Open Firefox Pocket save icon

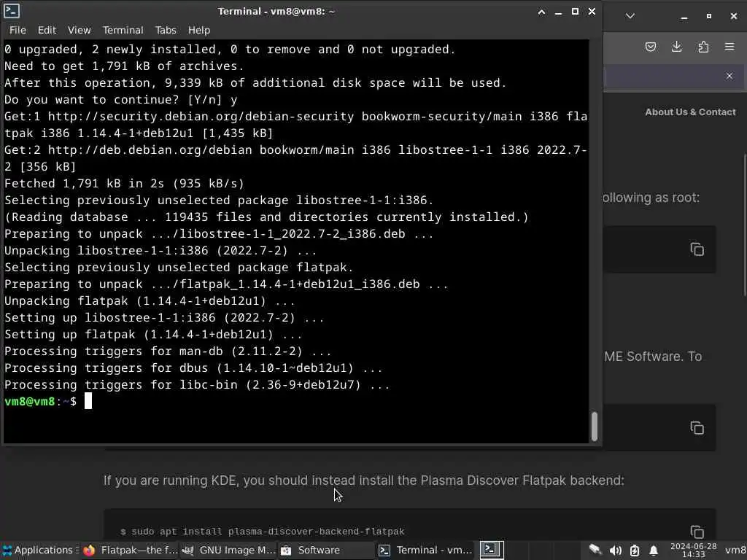point(650,47)
